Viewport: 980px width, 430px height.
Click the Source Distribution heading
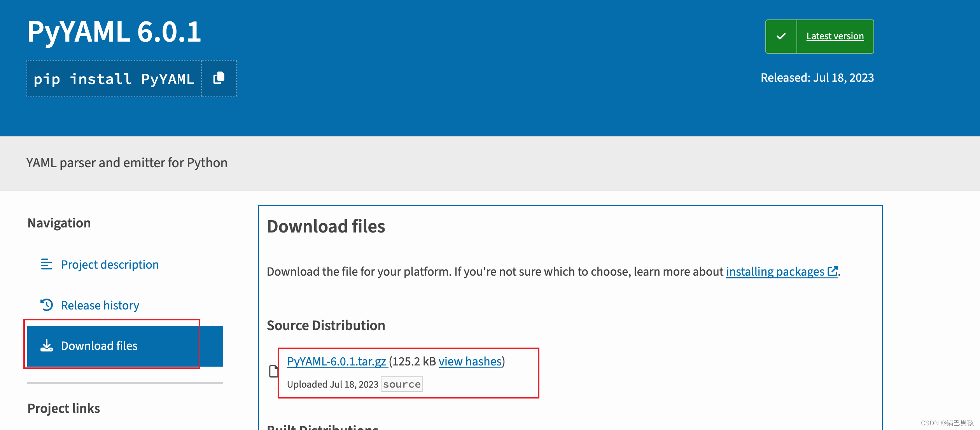point(326,325)
